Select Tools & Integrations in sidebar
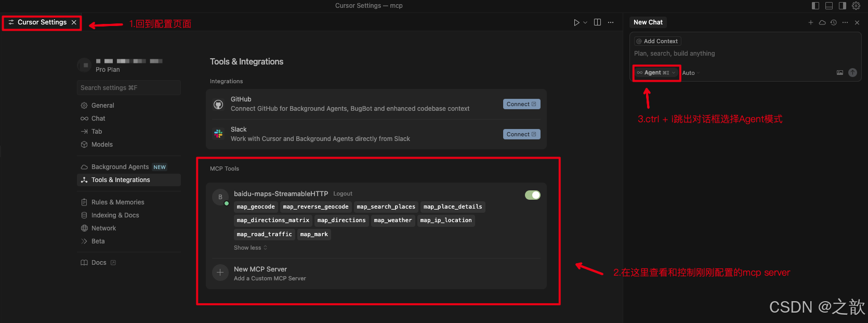Screen dimensions: 868x323 tap(129, 180)
